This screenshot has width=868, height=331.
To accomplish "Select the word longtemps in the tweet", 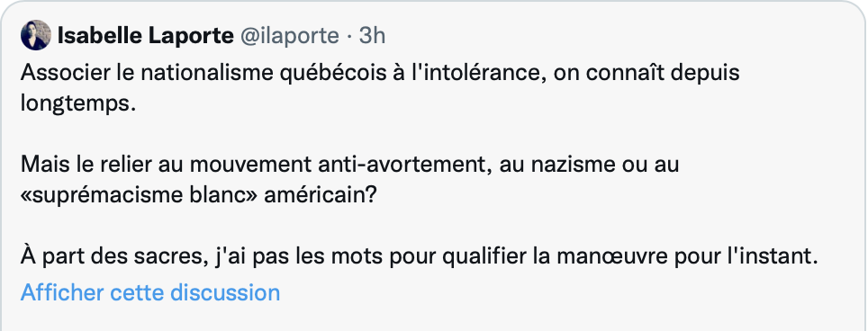I will pyautogui.click(x=78, y=103).
